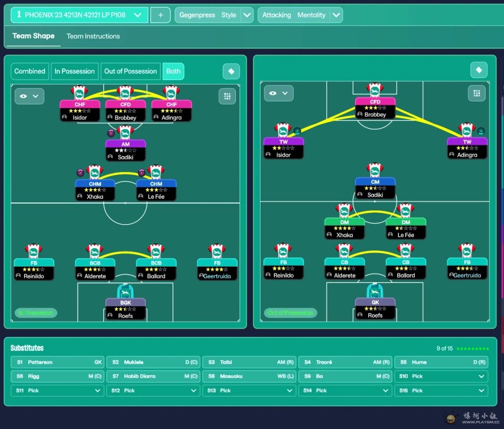Pick a player for substitute slot S10

point(441,376)
